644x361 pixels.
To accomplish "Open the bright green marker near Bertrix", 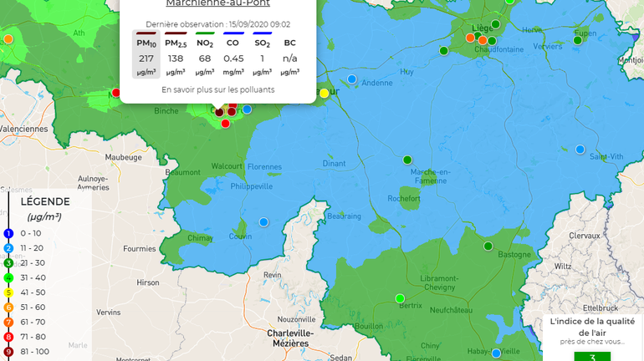I will coord(400,298).
